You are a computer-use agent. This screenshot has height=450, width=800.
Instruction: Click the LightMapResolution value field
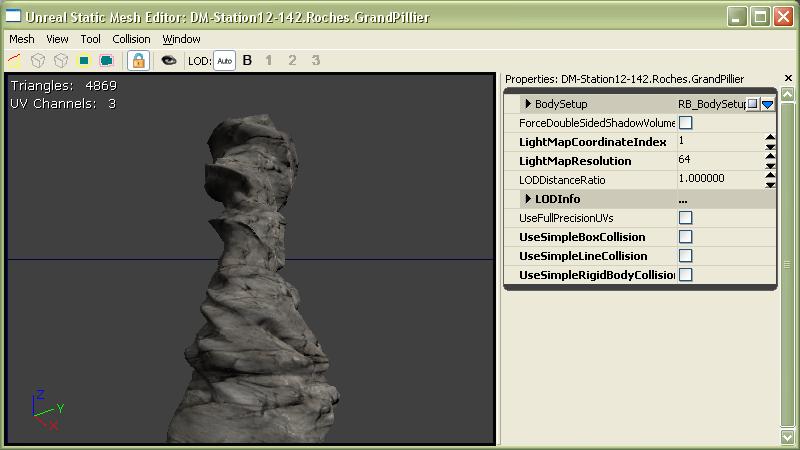[x=718, y=160]
